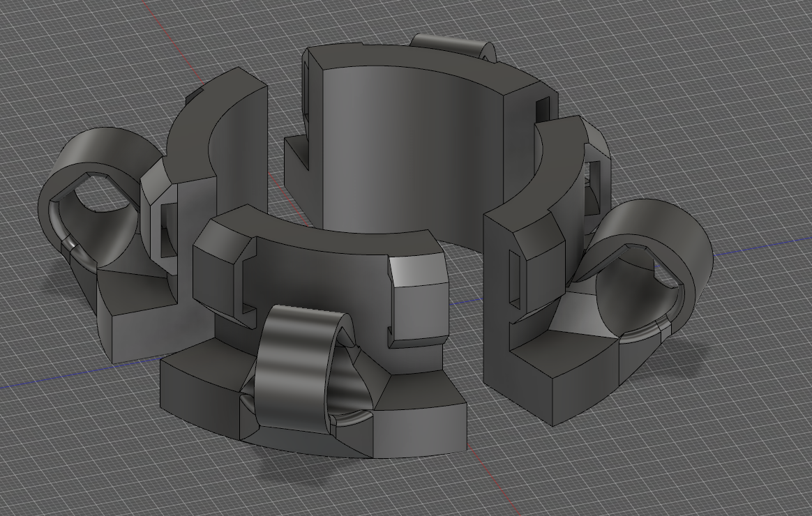Screen dimensions: 812x516
Task: Click the rear segment's large curved inner face
Action: (414, 160)
